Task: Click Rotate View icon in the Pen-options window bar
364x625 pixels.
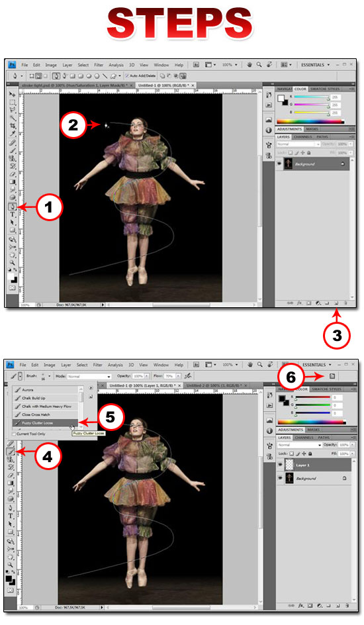Action: [x=269, y=65]
